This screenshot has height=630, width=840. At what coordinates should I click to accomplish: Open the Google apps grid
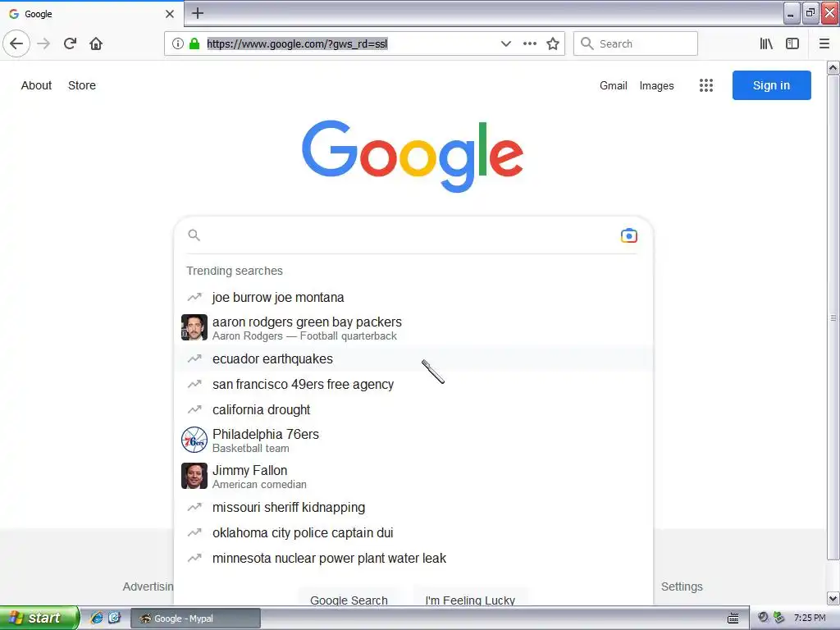point(706,85)
